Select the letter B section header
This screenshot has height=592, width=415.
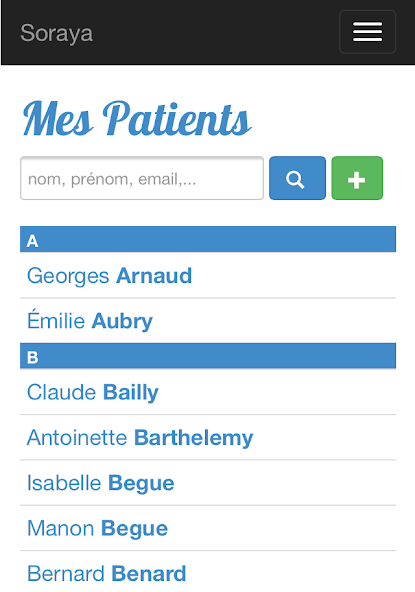pos(208,356)
